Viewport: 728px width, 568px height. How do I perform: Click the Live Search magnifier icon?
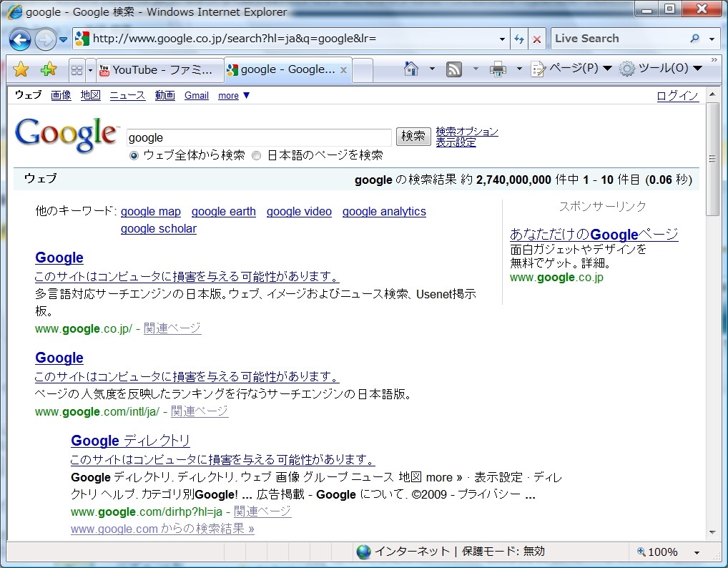(694, 39)
